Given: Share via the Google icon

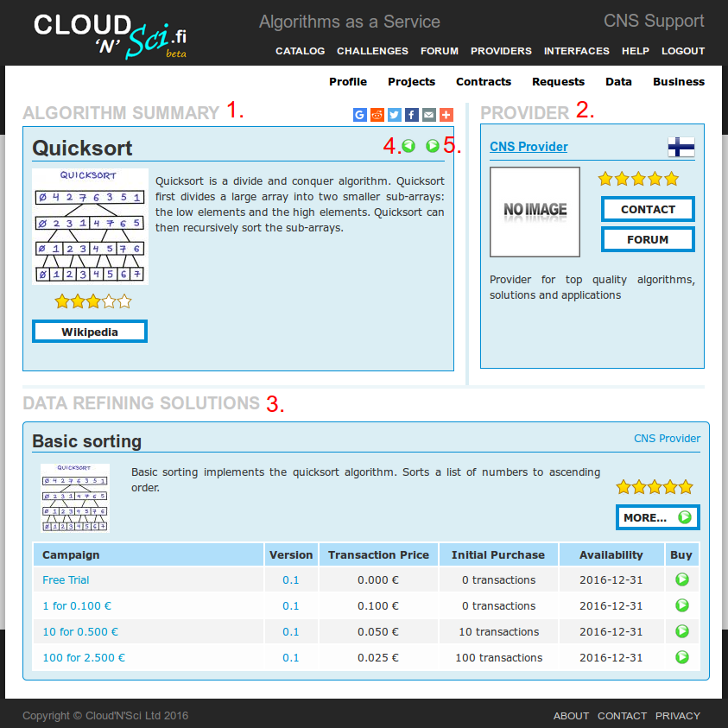Looking at the screenshot, I should point(360,114).
